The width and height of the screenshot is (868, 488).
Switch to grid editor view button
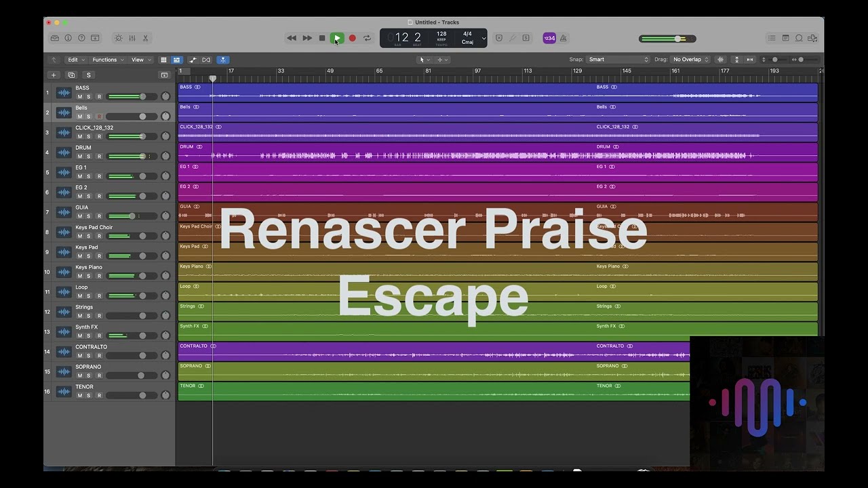click(163, 60)
